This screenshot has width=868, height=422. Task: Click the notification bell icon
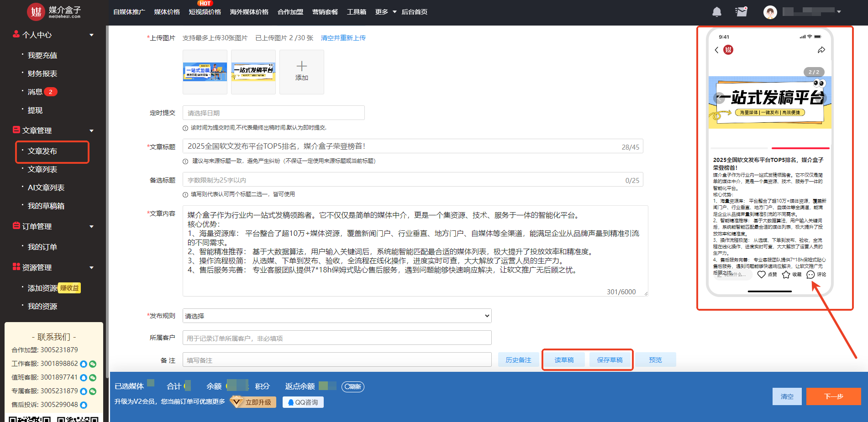(717, 12)
